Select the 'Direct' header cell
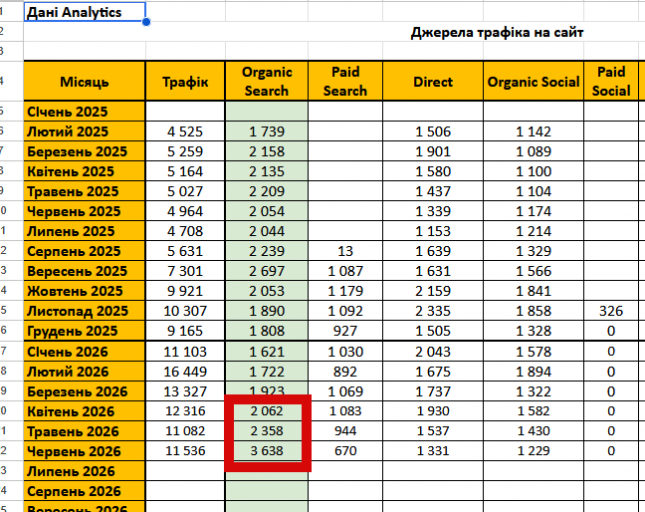The height and width of the screenshot is (512, 645). pos(433,81)
